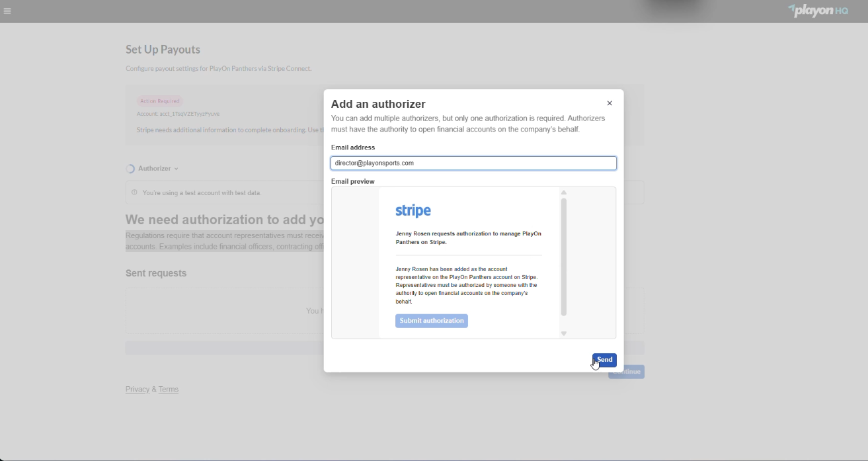Viewport: 868px width, 461px height.
Task: Click the Email address label
Action: [x=353, y=147]
